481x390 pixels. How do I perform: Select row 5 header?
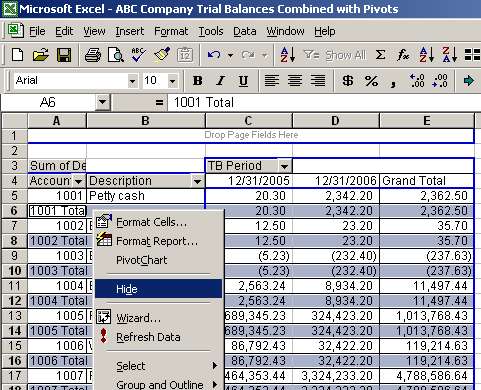click(14, 196)
